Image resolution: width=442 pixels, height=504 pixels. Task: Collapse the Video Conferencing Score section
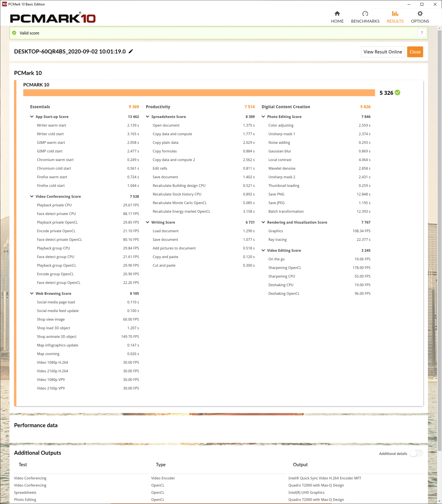[x=32, y=196]
